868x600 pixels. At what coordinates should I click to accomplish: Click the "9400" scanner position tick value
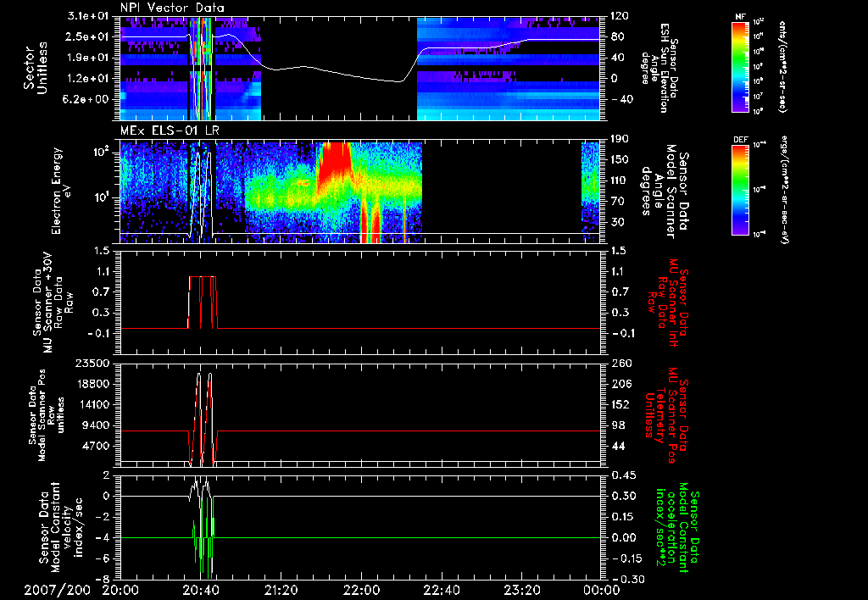(97, 425)
